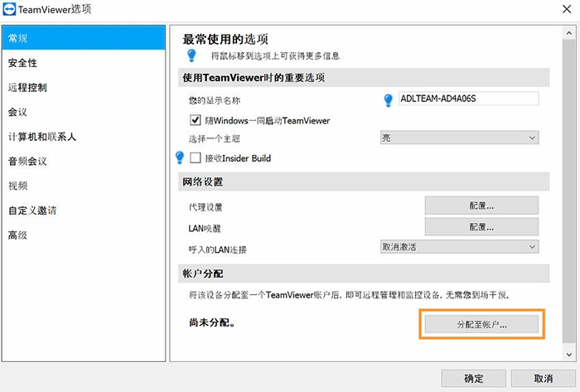This screenshot has width=580, height=392.
Task: Click 配置... button for 代理设置
Action: coord(481,206)
